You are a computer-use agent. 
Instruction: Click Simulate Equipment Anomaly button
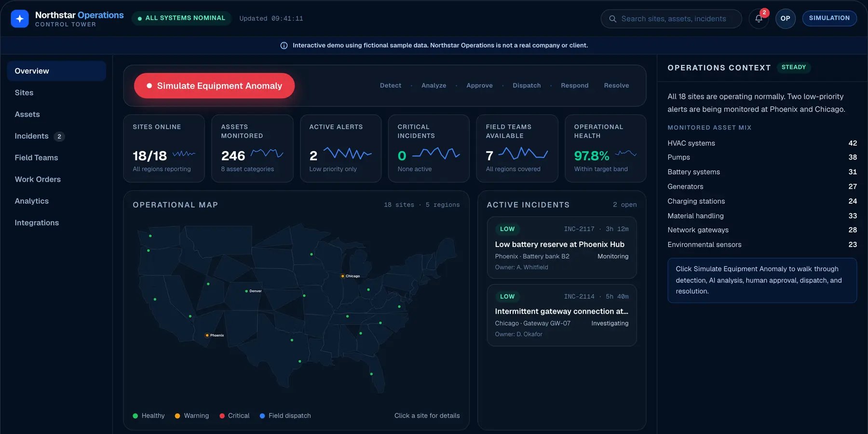(214, 86)
